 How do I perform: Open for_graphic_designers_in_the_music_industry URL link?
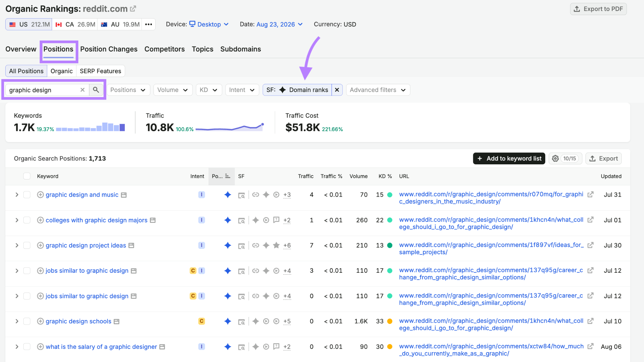click(x=491, y=198)
